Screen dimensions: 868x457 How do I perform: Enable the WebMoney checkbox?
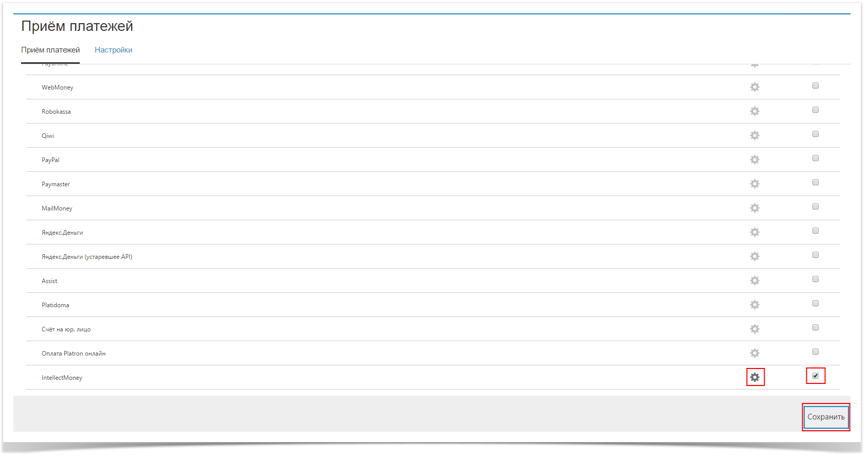(816, 85)
